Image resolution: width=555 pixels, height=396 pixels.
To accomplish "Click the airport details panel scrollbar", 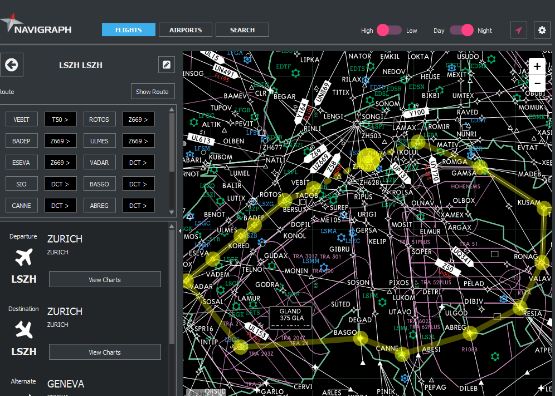I will click(x=172, y=287).
